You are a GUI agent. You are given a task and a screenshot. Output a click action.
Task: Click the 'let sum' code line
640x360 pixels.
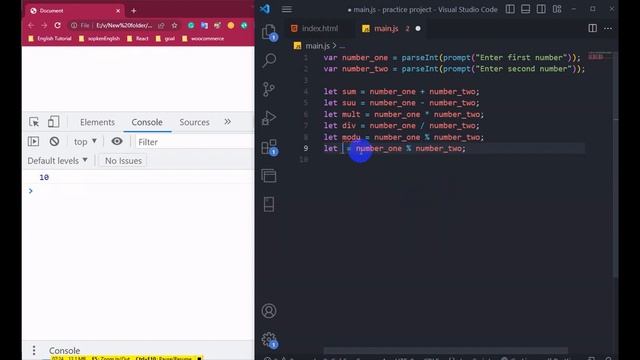pos(402,91)
